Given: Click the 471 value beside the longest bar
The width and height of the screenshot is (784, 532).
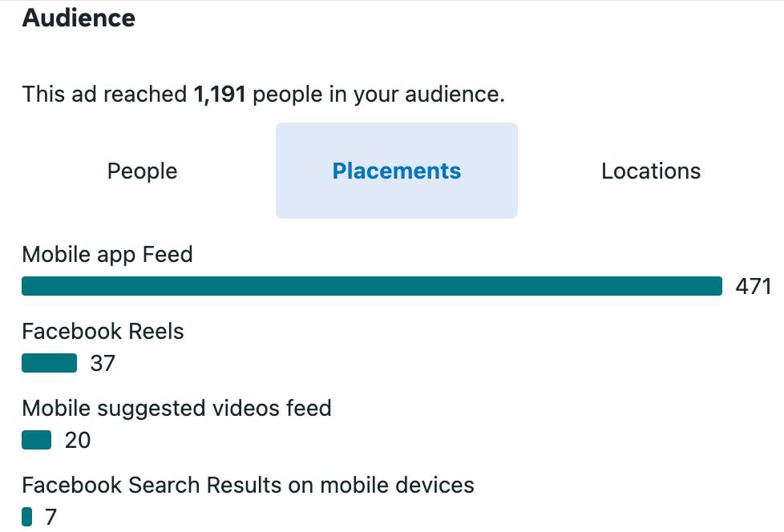Looking at the screenshot, I should [754, 287].
